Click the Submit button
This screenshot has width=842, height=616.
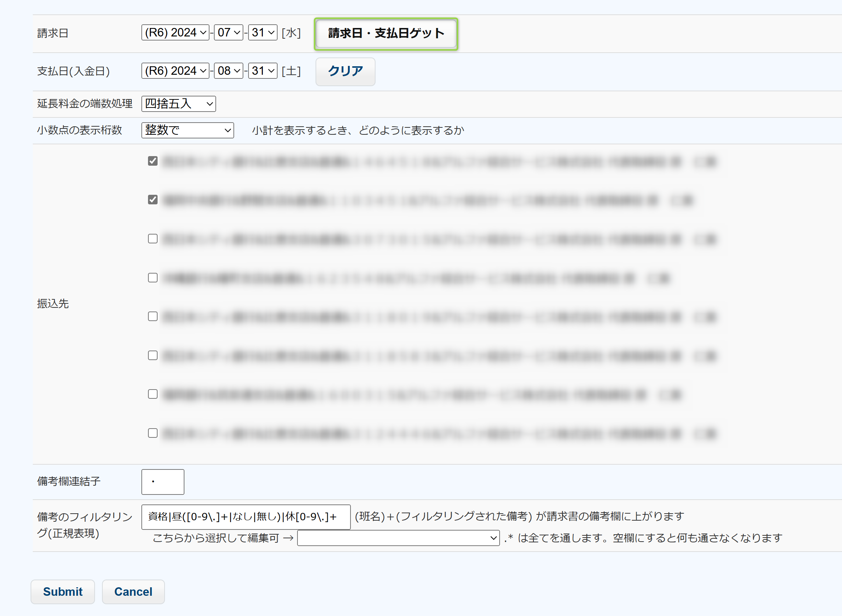pyautogui.click(x=63, y=592)
